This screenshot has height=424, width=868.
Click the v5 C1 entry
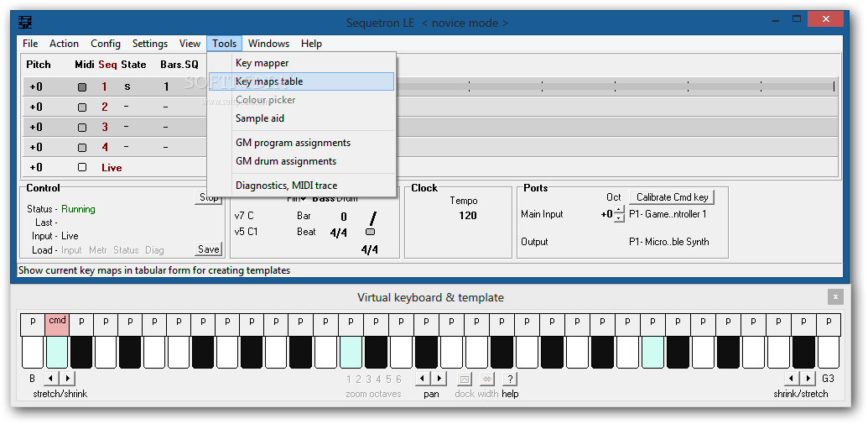[x=247, y=232]
